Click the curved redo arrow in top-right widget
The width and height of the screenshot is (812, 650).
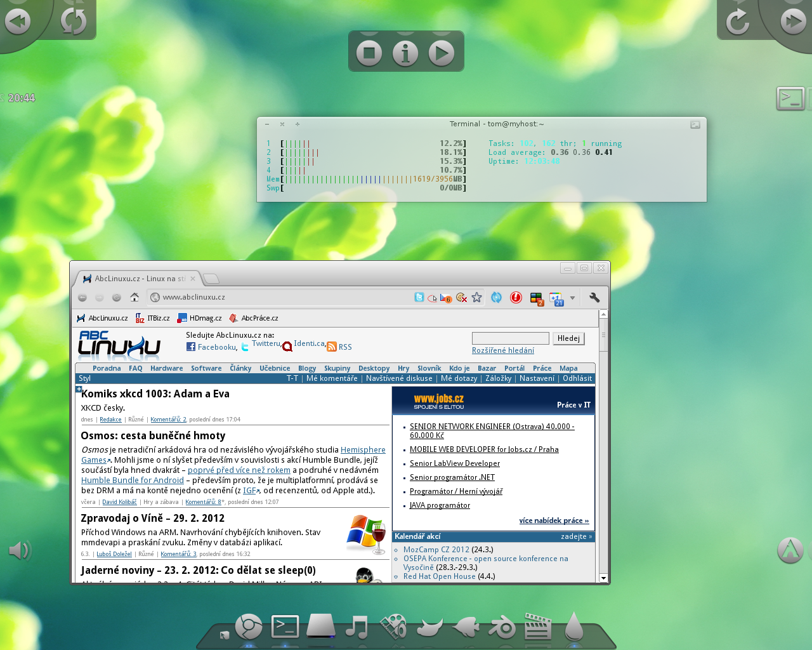(738, 22)
